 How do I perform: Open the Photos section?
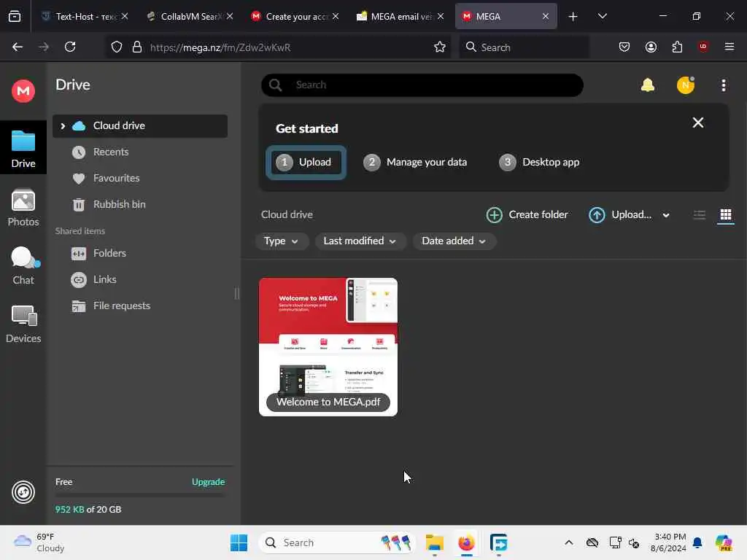click(x=23, y=208)
